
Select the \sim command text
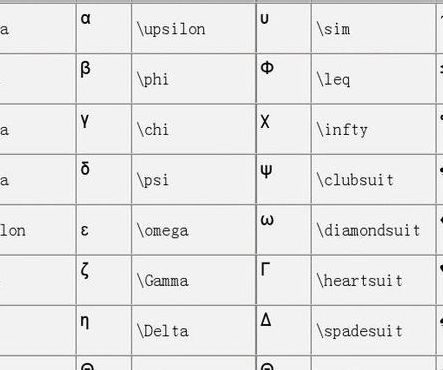click(x=334, y=29)
